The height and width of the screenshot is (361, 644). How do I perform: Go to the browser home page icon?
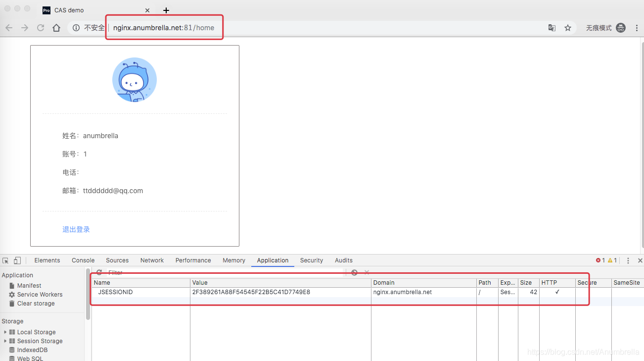[x=56, y=28]
